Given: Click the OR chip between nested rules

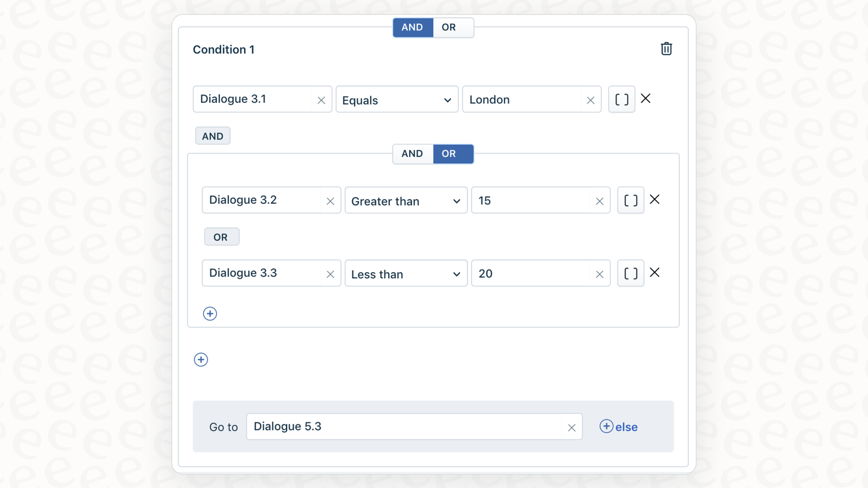Looking at the screenshot, I should click(x=221, y=237).
